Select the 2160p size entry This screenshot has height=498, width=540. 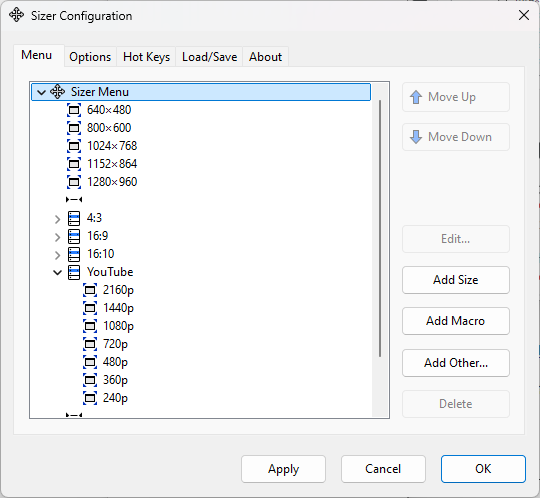point(118,290)
